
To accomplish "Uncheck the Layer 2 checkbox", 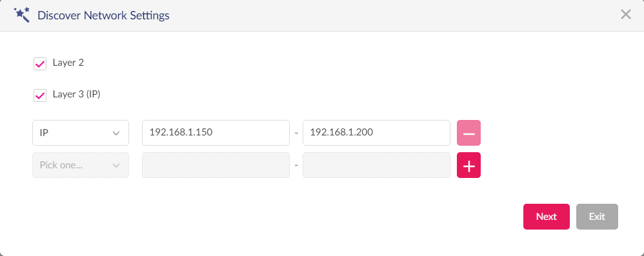I will tap(40, 64).
